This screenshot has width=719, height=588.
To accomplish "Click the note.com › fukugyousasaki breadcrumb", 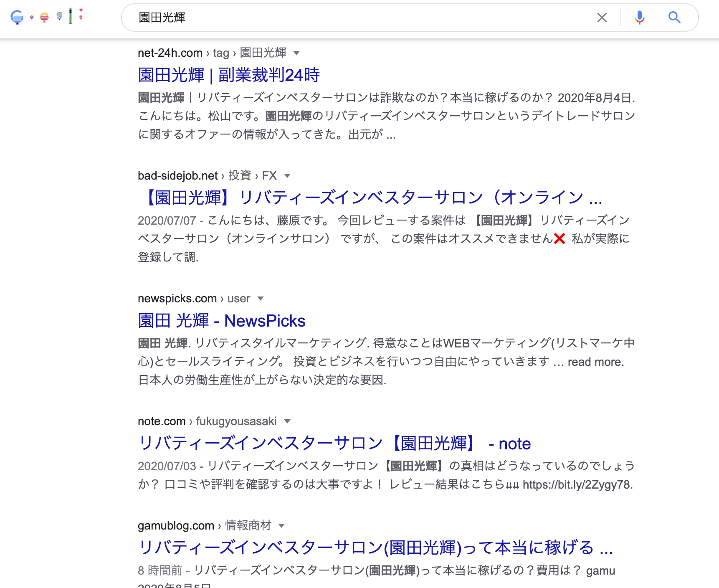I will click(x=207, y=421).
